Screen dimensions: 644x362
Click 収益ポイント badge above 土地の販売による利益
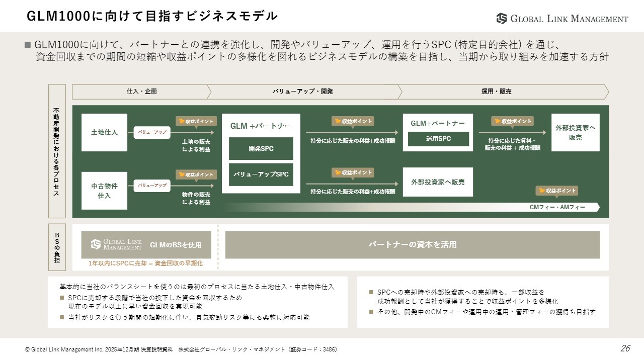tap(196, 121)
